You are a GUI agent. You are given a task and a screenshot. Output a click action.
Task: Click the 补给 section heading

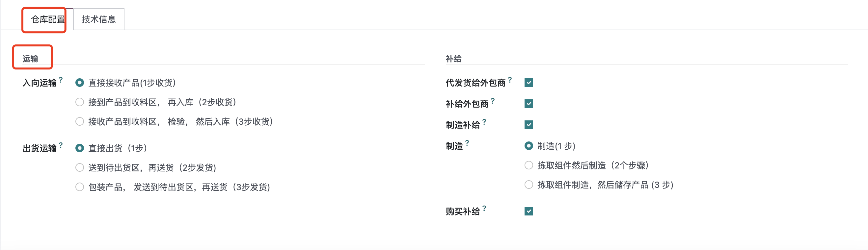tap(453, 59)
